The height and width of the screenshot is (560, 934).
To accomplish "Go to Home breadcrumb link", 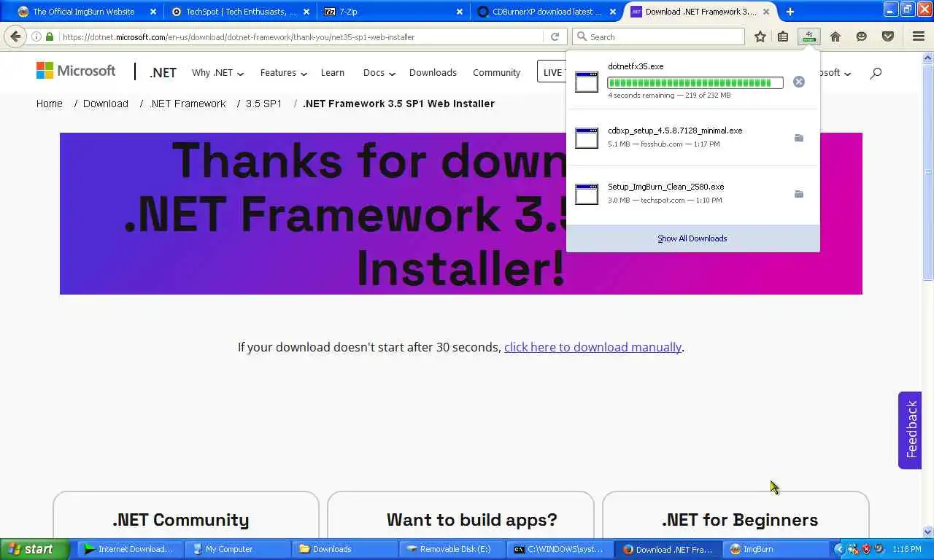I will pos(50,104).
